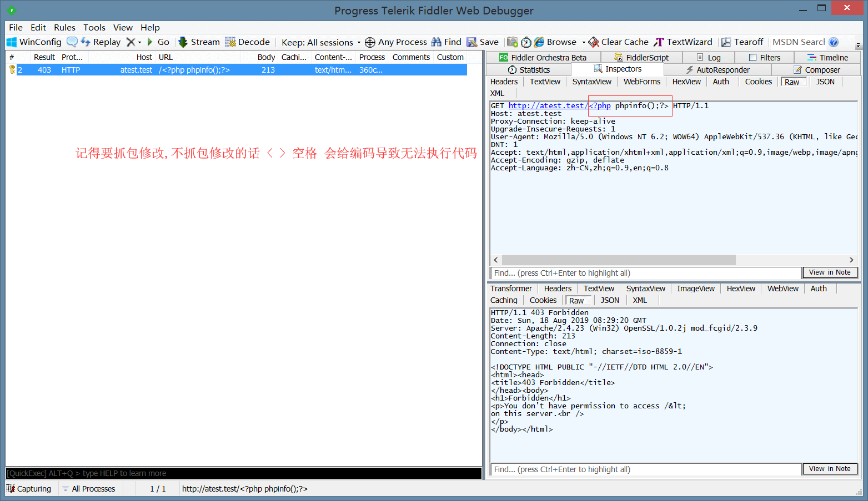Click the Any Process target icon

pos(370,42)
